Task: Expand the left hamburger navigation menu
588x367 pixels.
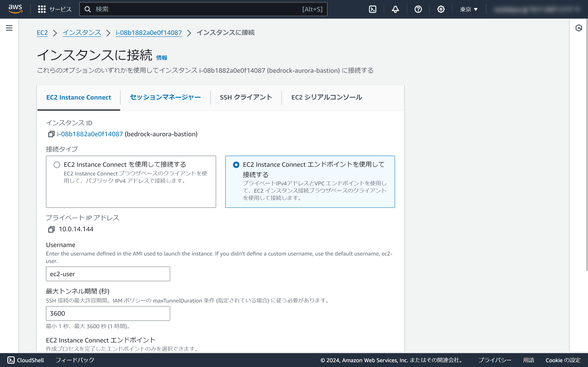Action: click(9, 28)
